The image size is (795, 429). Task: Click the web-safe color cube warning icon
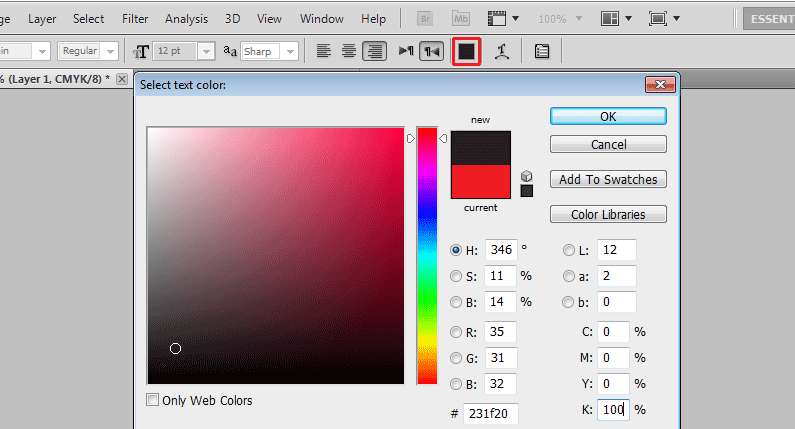[527, 176]
